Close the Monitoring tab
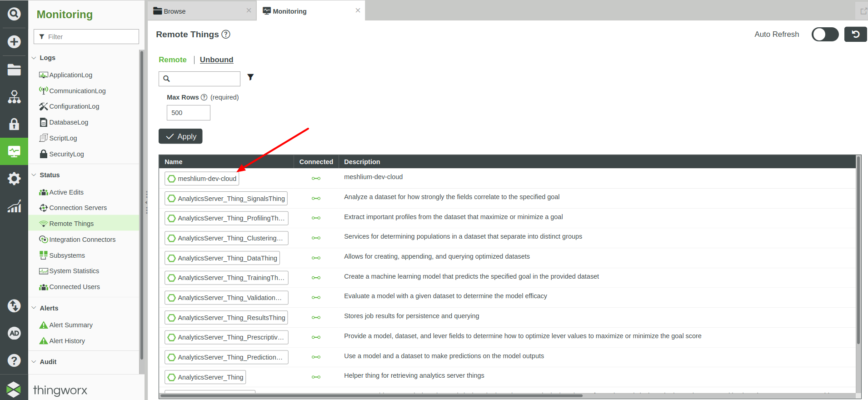 click(358, 10)
